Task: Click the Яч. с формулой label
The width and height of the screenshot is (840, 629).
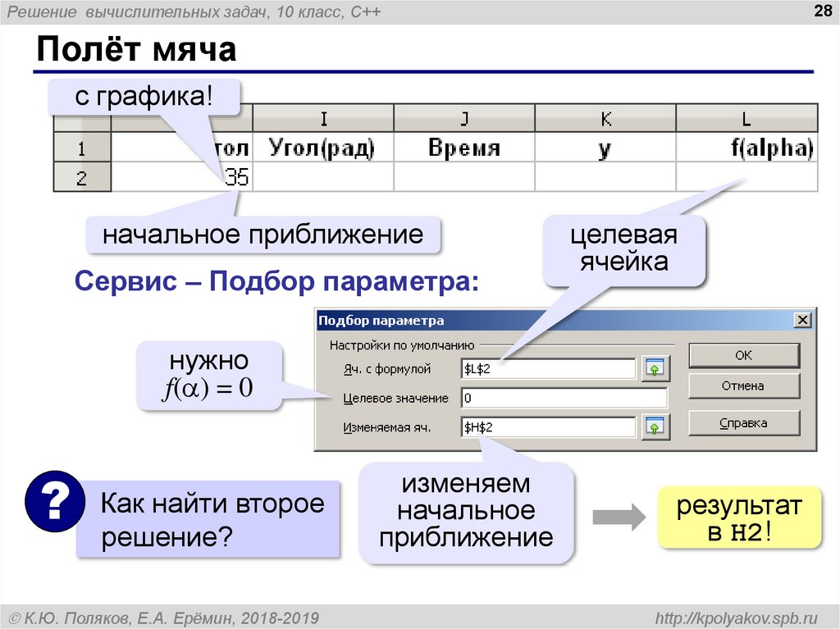Action: 387,369
